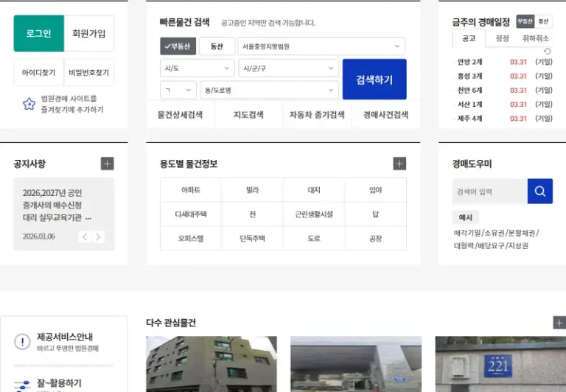This screenshot has width=566, height=392.
Task: Open the middle building entrance thumbnail
Action: point(356,364)
